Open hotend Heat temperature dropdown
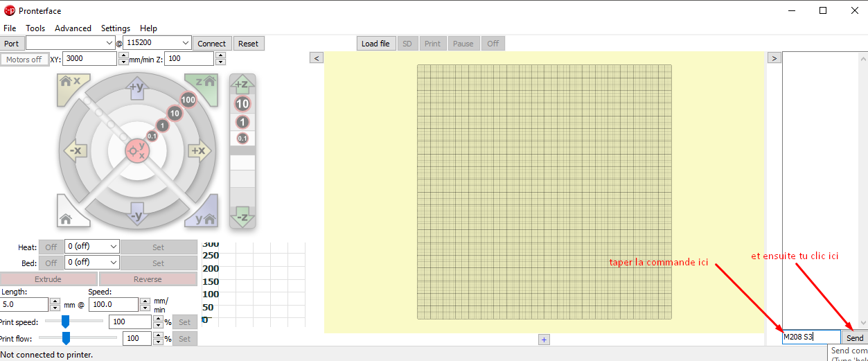The width and height of the screenshot is (868, 361). (x=92, y=247)
